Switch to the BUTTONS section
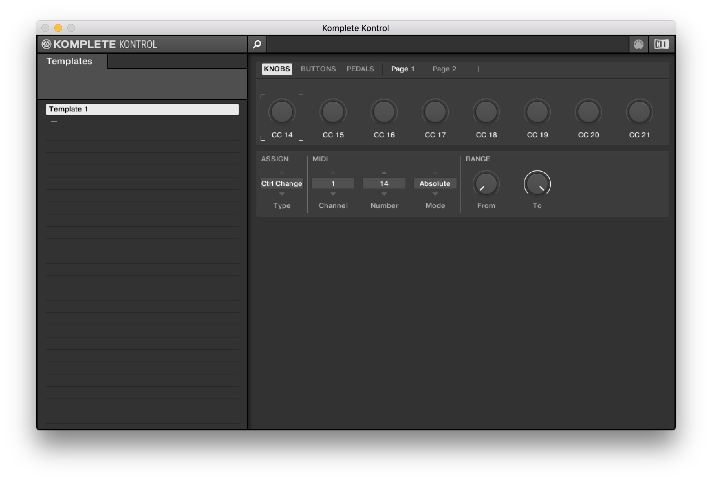The width and height of the screenshot is (712, 482). coord(318,69)
